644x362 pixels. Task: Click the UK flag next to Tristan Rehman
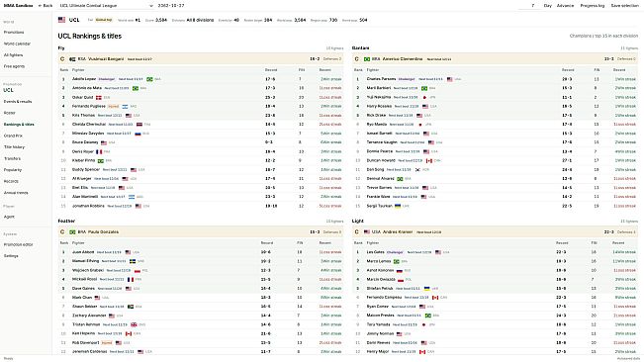(134, 324)
